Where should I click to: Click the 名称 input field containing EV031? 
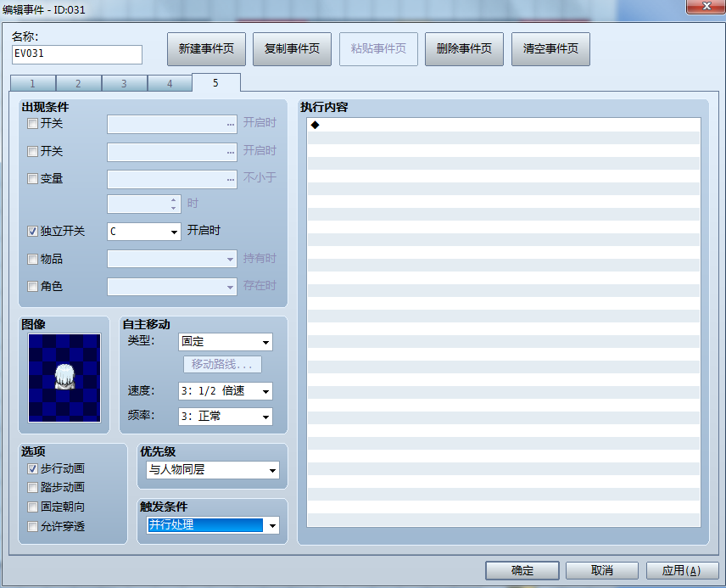[x=77, y=54]
